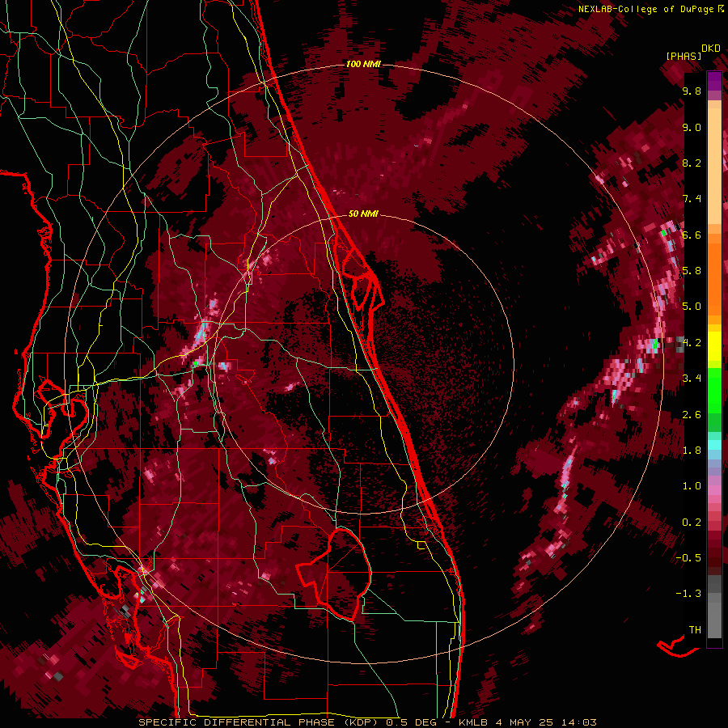This screenshot has width=728, height=728.
Task: Click the KMLB 4 MAY 25 14:03 timestamp
Action: 527,722
